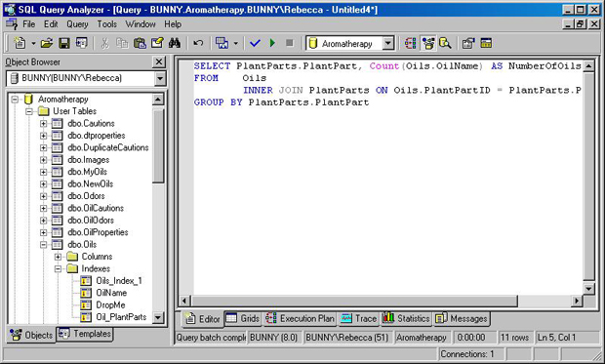605x364 pixels.
Task: Switch to the Statistics tab
Action: pyautogui.click(x=406, y=318)
